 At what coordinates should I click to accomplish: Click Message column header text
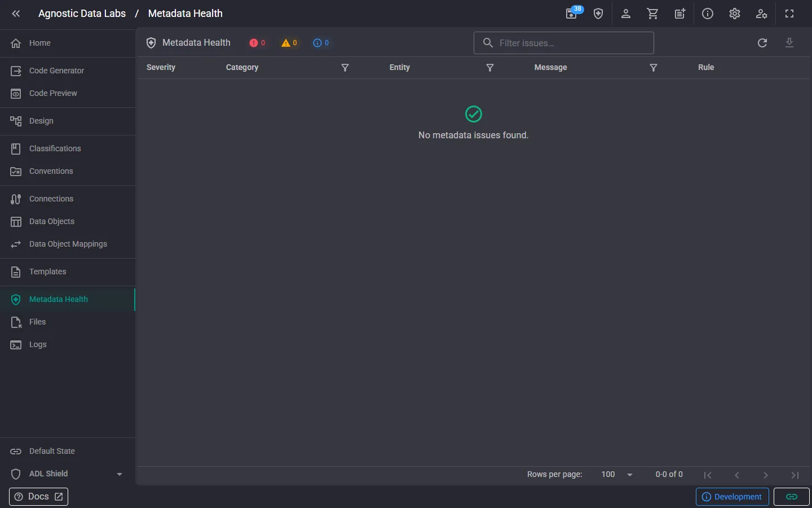pyautogui.click(x=550, y=67)
